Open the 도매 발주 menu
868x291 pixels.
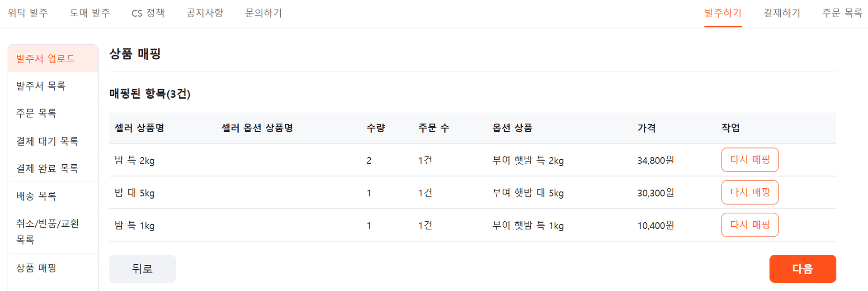point(90,13)
